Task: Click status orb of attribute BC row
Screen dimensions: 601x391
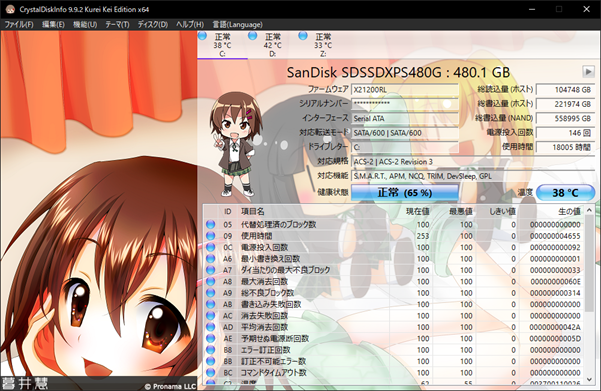Action: [x=210, y=372]
